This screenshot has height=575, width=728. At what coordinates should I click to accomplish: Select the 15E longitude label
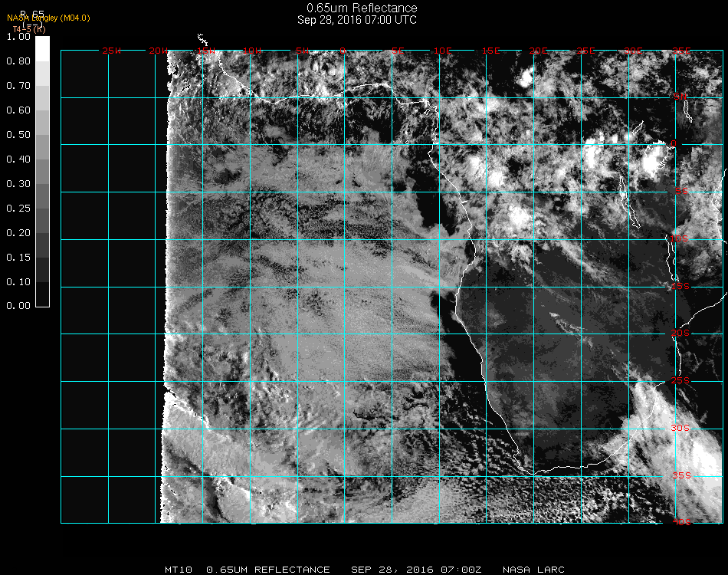pos(490,51)
